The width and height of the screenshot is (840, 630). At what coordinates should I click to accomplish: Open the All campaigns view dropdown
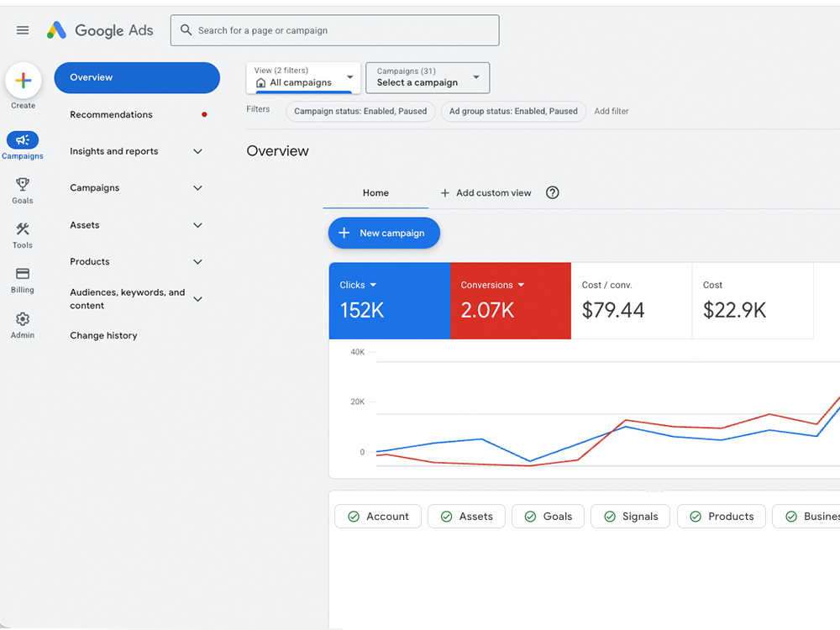tap(303, 77)
